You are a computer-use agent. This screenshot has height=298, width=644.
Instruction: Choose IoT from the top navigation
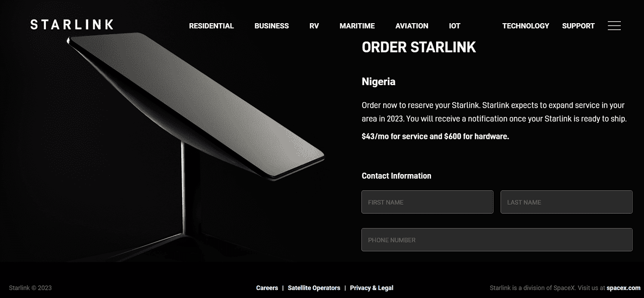[x=454, y=26]
